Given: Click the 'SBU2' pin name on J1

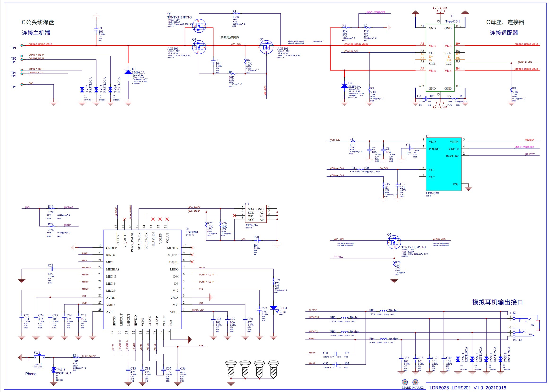Looking at the screenshot, I should pos(447,53).
